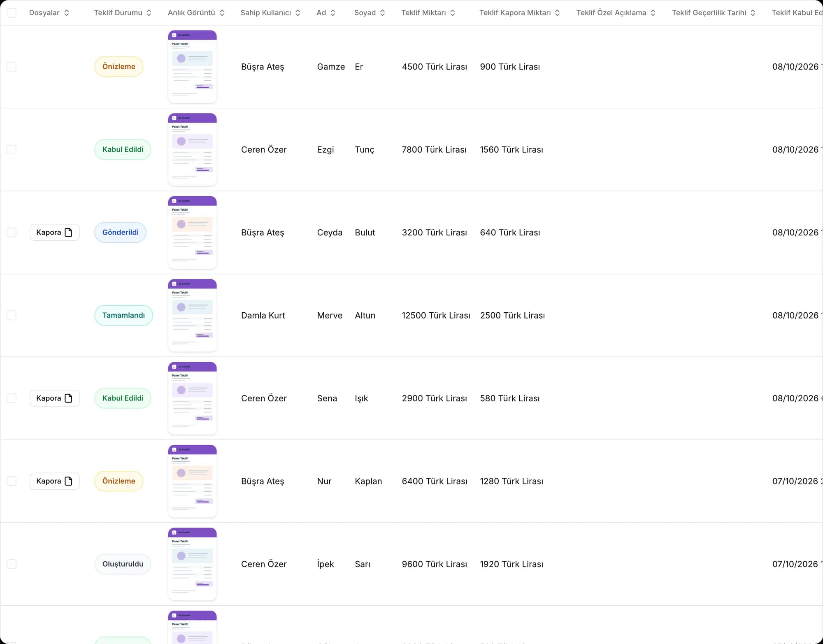Click sort arrows beside Anlık Görüntü
This screenshot has height=644, width=823.
[222, 13]
